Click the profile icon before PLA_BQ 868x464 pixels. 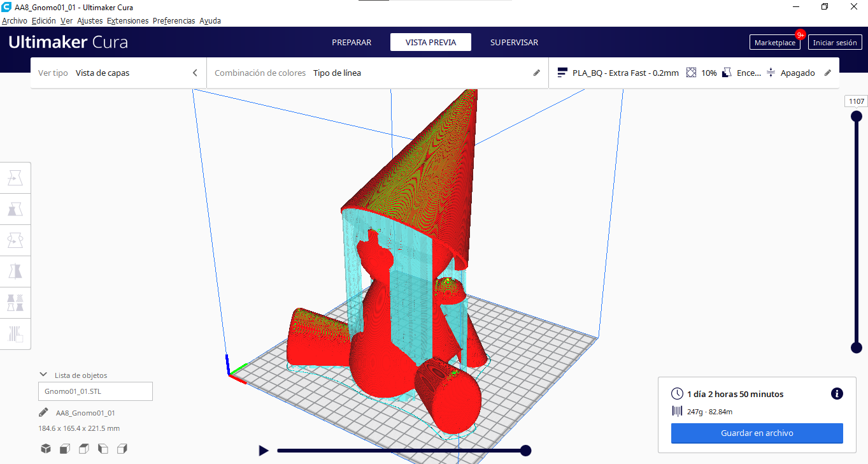coord(562,73)
